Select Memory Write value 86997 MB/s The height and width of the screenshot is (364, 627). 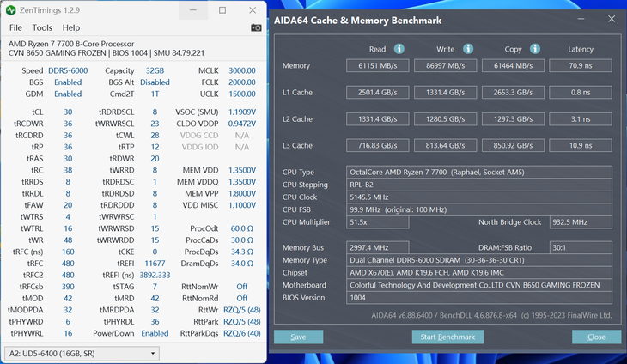(x=446, y=65)
